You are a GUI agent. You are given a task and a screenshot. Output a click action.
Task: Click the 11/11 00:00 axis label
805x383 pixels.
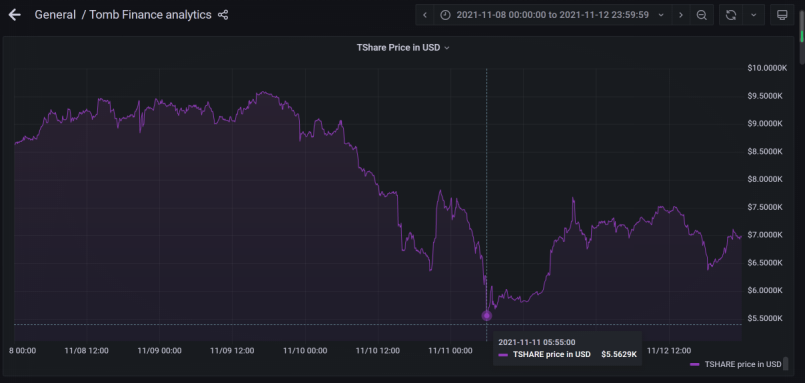click(450, 351)
